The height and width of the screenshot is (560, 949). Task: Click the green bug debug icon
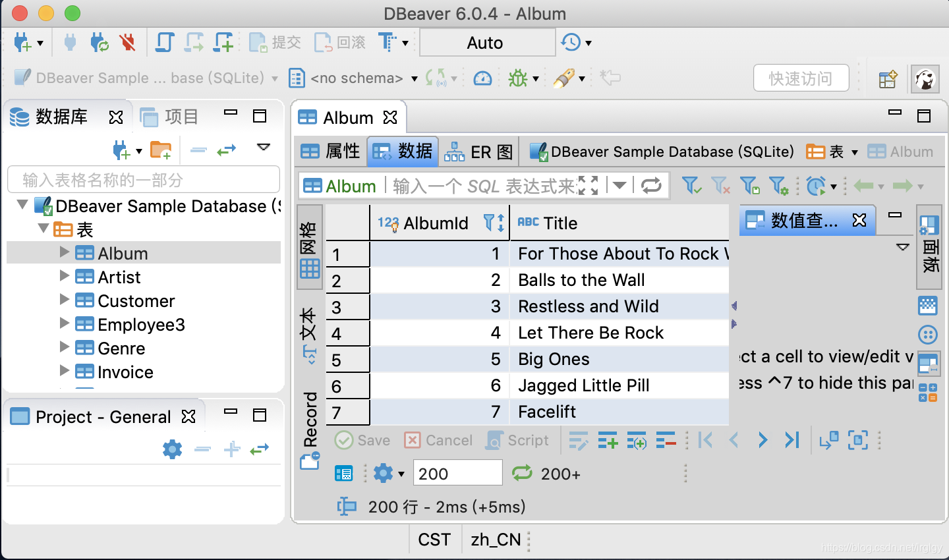518,78
